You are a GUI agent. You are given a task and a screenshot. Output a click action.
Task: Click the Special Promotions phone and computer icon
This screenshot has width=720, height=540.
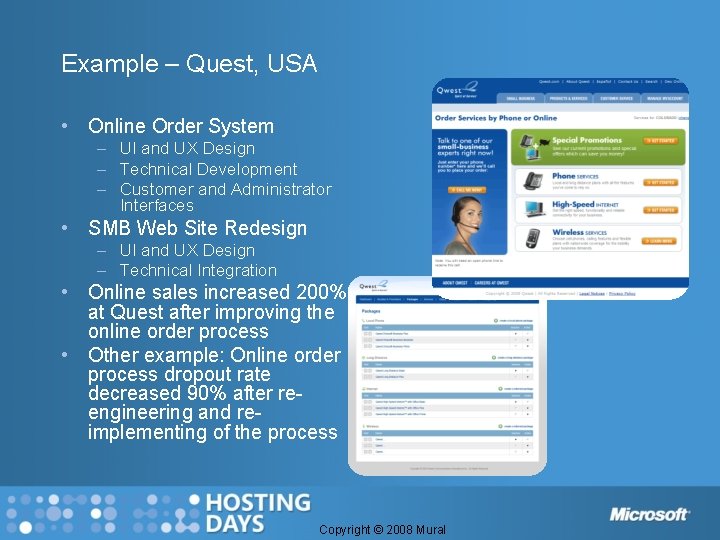(x=534, y=147)
